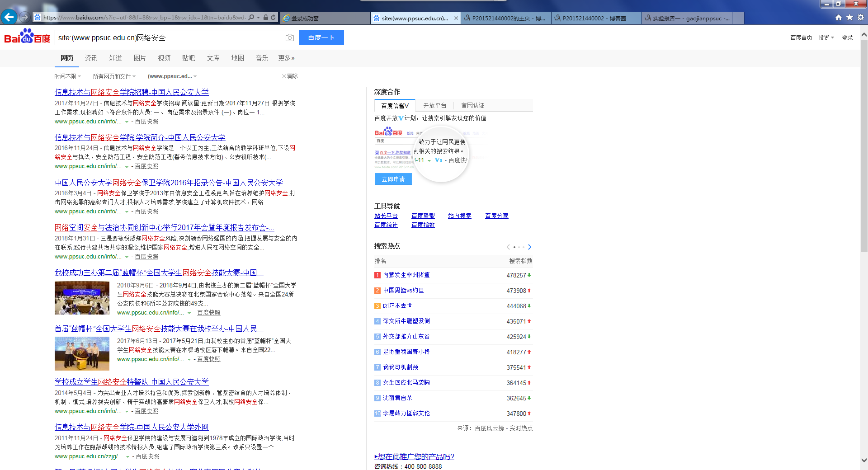Close the site:(www.ppsuc.edu.cn) browser tab

[456, 19]
